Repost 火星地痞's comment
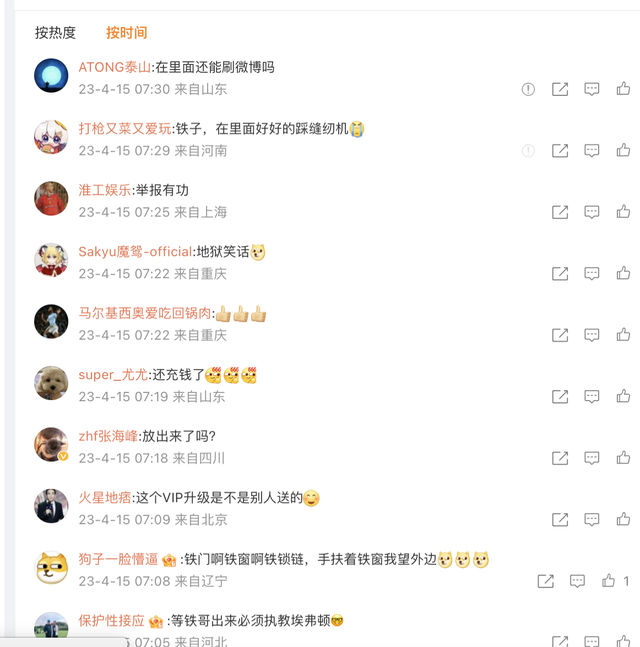 tap(560, 519)
